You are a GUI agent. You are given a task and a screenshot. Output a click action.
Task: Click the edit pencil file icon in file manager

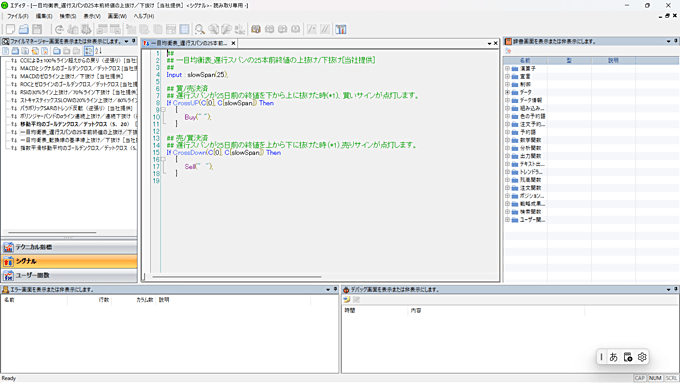pos(35,51)
